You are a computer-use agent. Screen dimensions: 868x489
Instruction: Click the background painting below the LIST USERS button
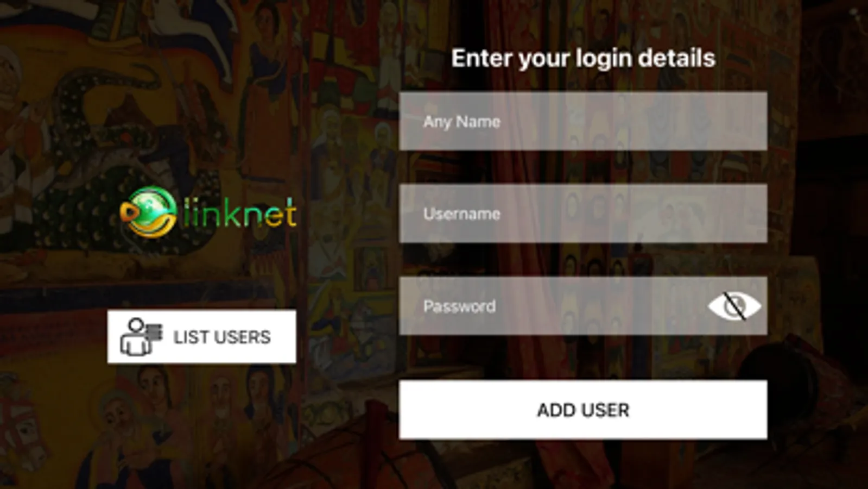pos(202,424)
